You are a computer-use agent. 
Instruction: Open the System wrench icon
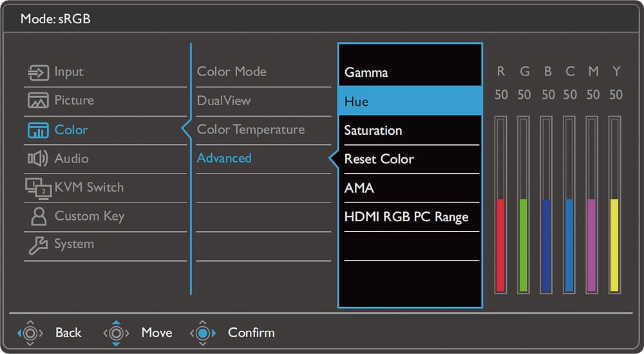point(38,245)
